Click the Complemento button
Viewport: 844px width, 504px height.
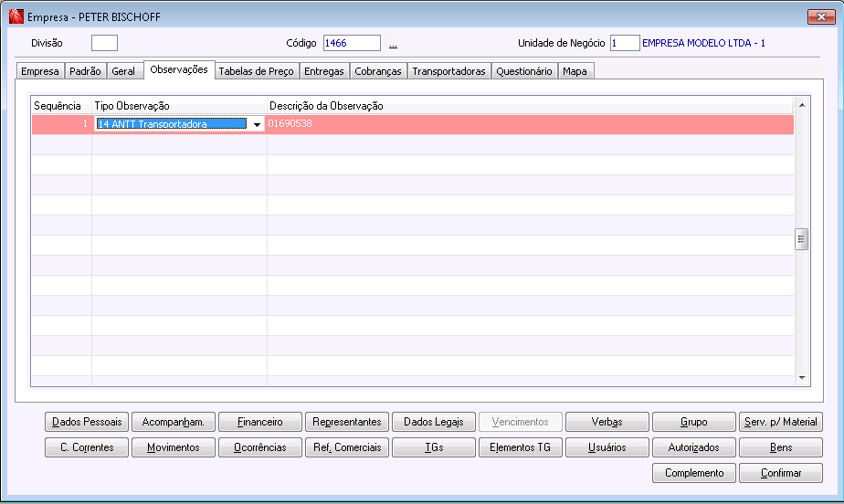coord(694,473)
